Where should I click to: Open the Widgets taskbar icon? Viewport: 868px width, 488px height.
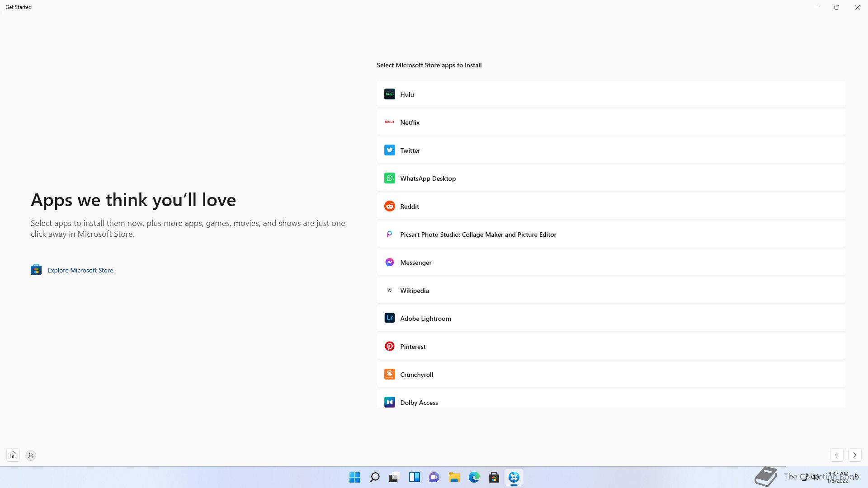pyautogui.click(x=414, y=477)
